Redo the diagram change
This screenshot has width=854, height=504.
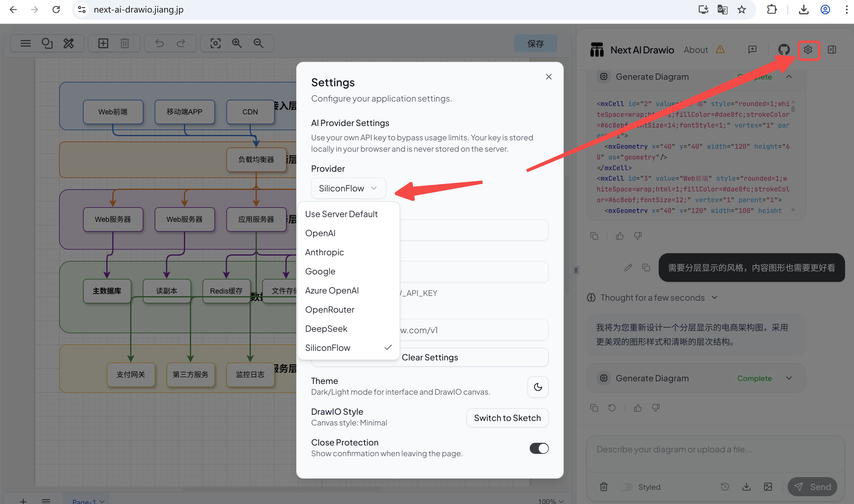click(181, 43)
